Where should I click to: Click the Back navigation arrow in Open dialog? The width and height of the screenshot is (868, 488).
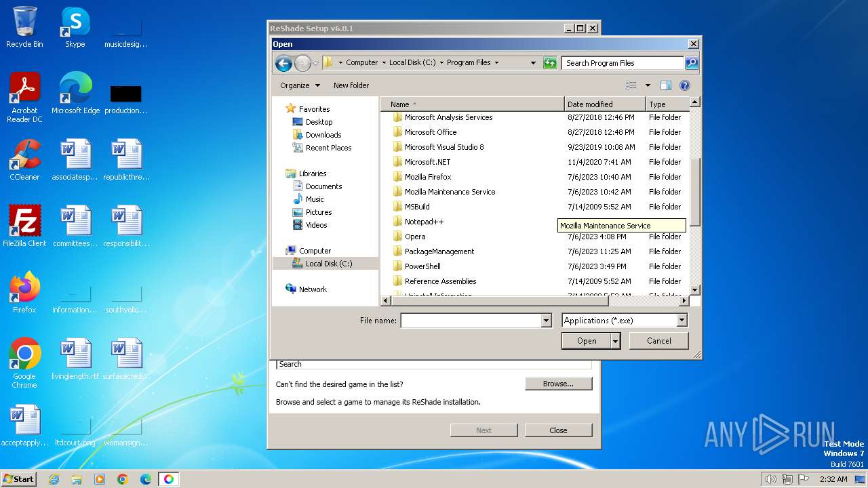283,64
